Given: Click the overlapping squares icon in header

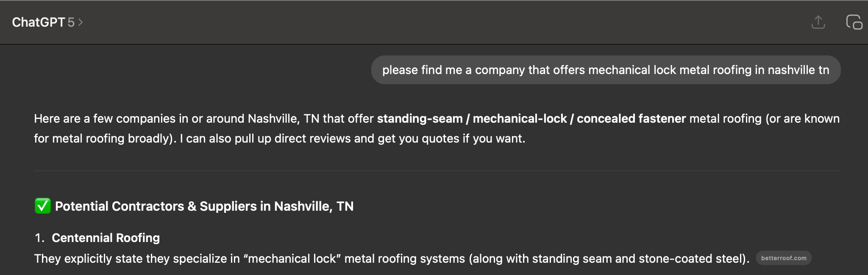Looking at the screenshot, I should coord(854,22).
